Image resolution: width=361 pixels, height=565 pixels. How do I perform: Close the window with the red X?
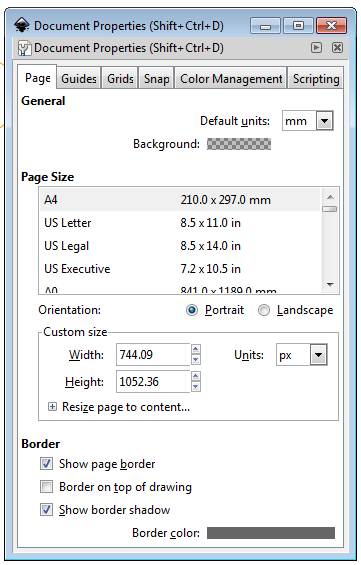[x=331, y=26]
